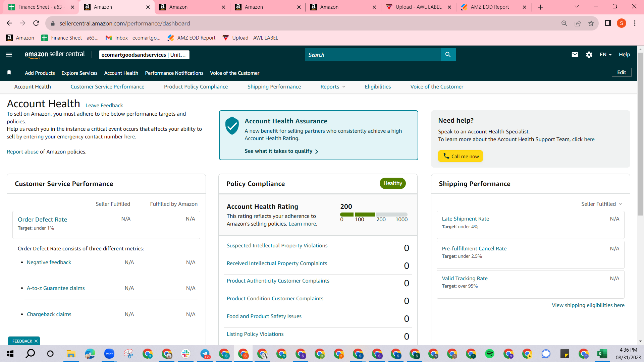
Task: Open Telegram from the taskbar
Action: pyautogui.click(x=205, y=354)
